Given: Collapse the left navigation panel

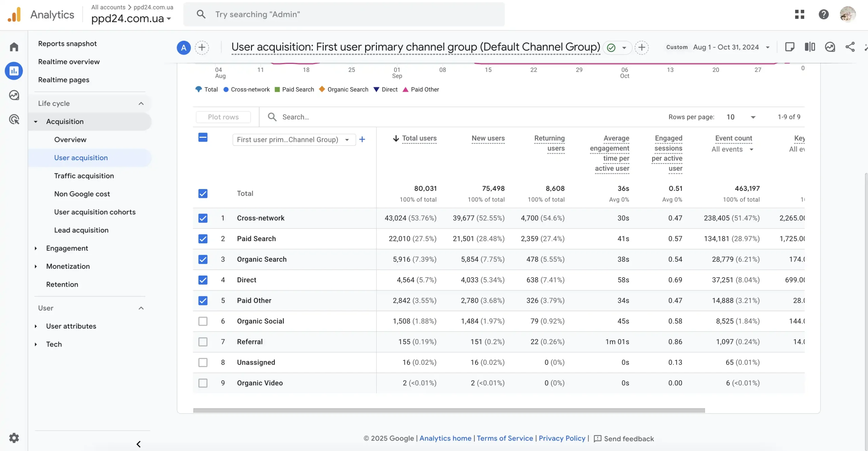Looking at the screenshot, I should (138, 444).
